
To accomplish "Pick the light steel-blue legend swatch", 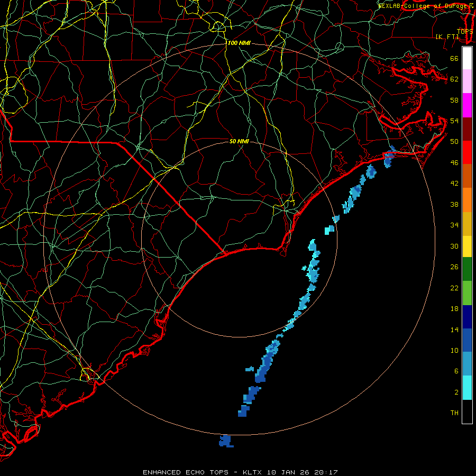I will click(467, 364).
